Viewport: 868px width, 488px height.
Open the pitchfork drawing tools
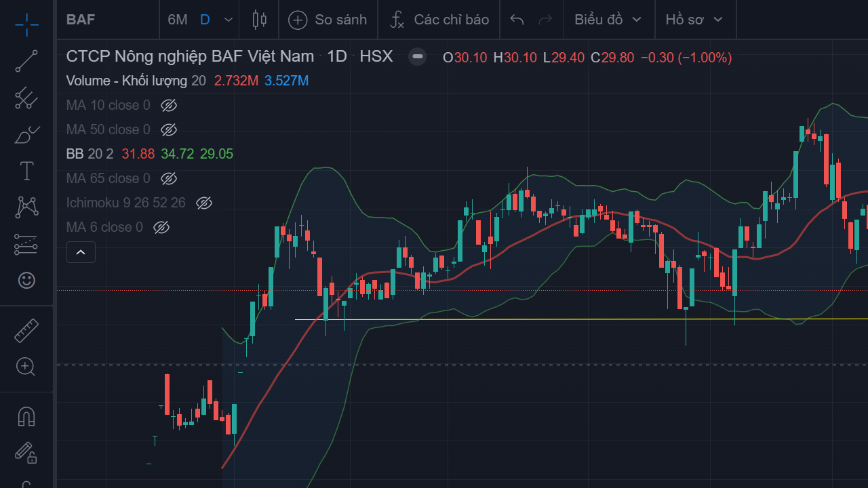(x=26, y=98)
